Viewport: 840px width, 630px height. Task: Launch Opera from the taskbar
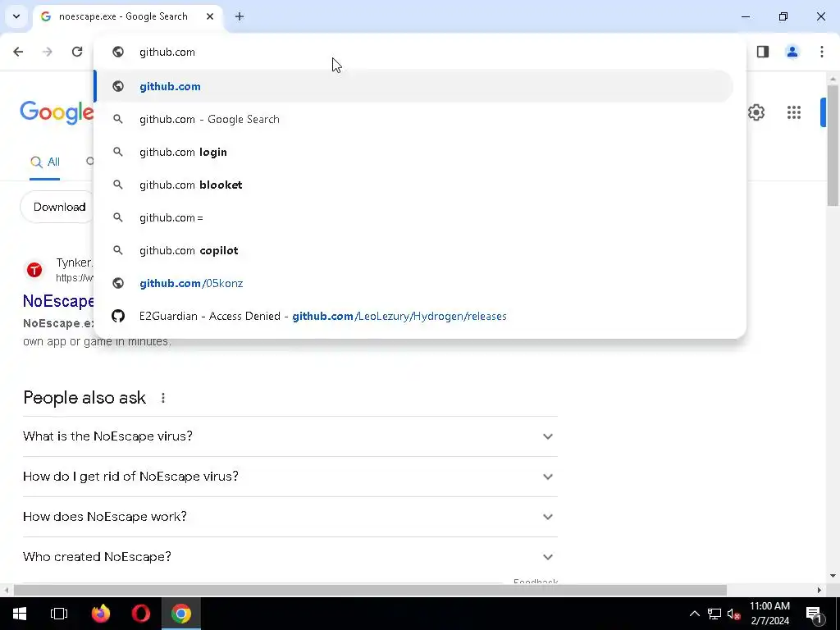click(x=141, y=614)
